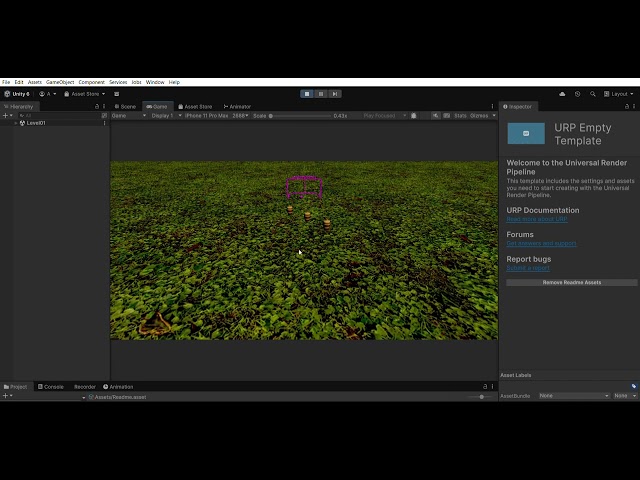
Task: Select the Inspector tab
Action: [518, 107]
